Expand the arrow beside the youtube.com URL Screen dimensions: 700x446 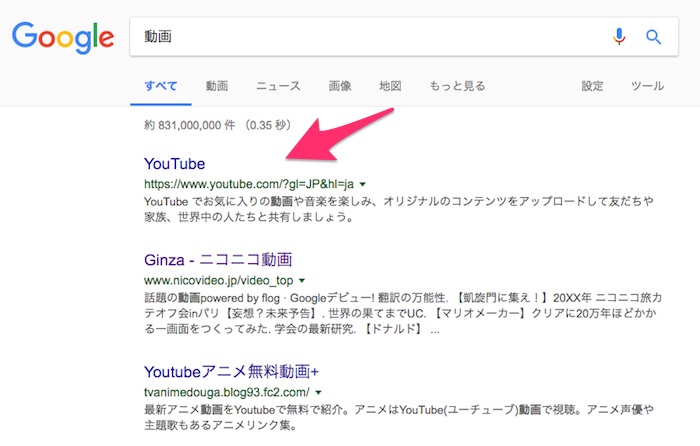click(362, 185)
